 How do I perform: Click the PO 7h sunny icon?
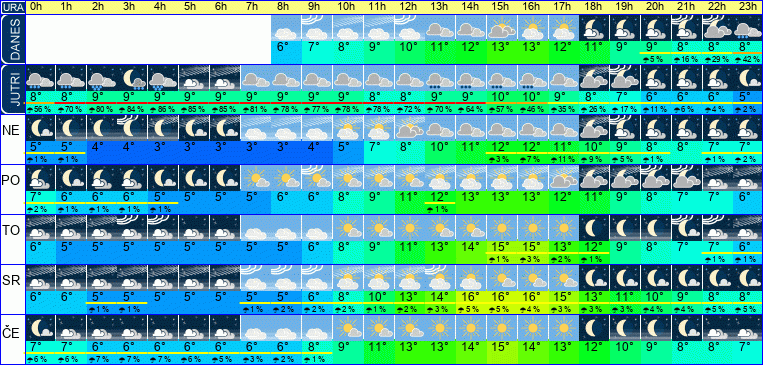(x=255, y=178)
